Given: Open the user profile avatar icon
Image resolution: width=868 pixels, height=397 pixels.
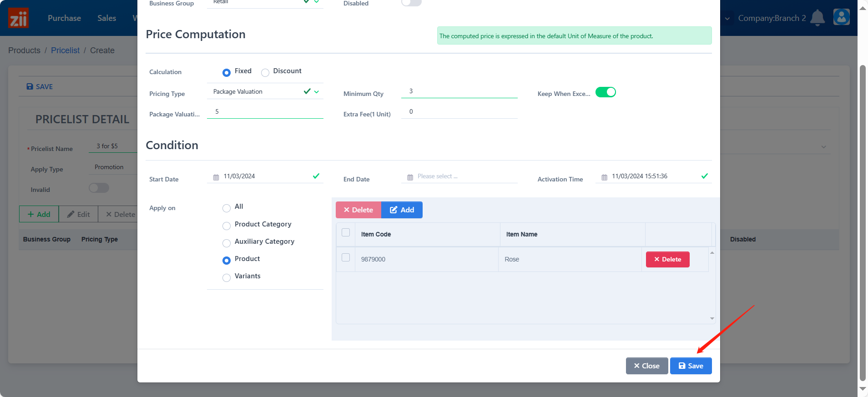Looking at the screenshot, I should 842,17.
